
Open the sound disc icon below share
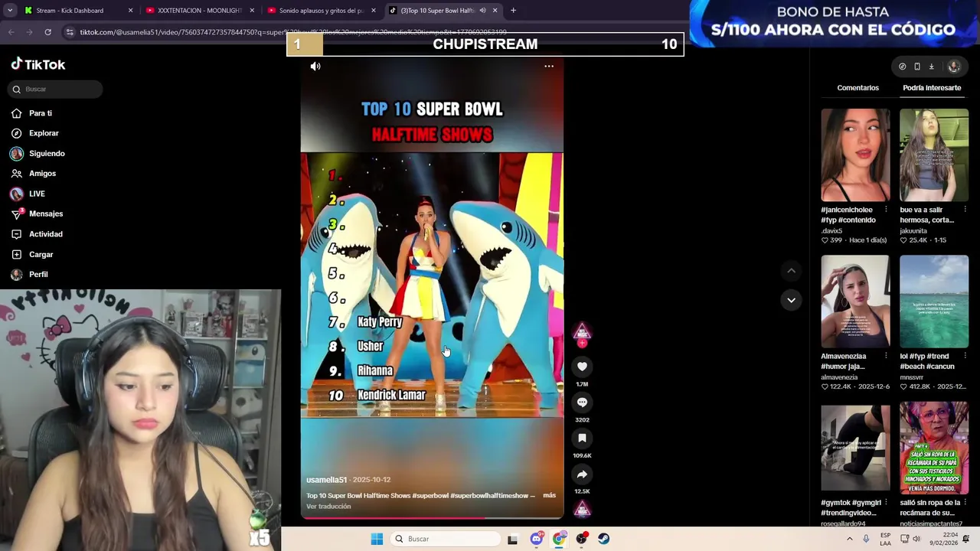pos(582,509)
